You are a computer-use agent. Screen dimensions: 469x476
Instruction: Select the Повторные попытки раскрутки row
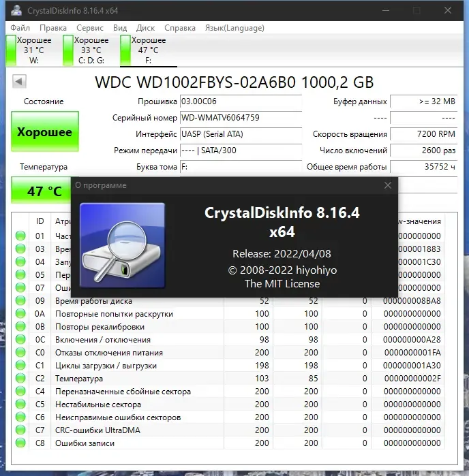point(228,314)
